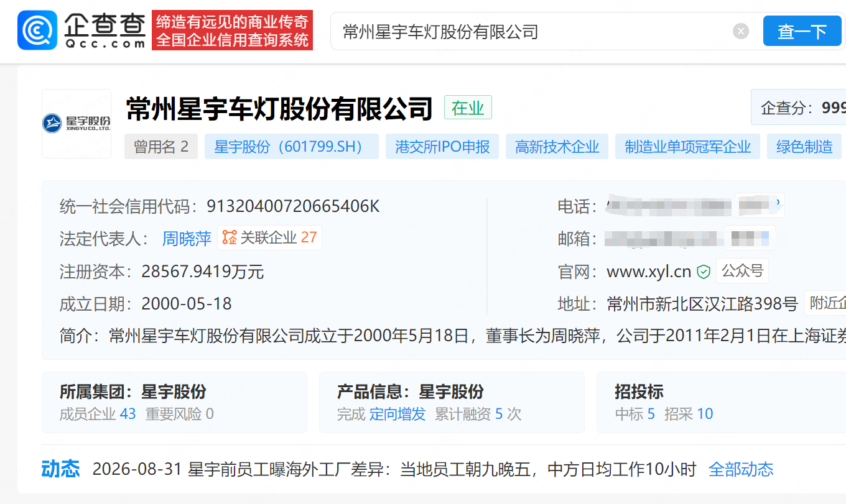Open the 星宇股份（601799.SH）stock tag
Image resolution: width=846 pixels, height=504 pixels.
pyautogui.click(x=292, y=147)
